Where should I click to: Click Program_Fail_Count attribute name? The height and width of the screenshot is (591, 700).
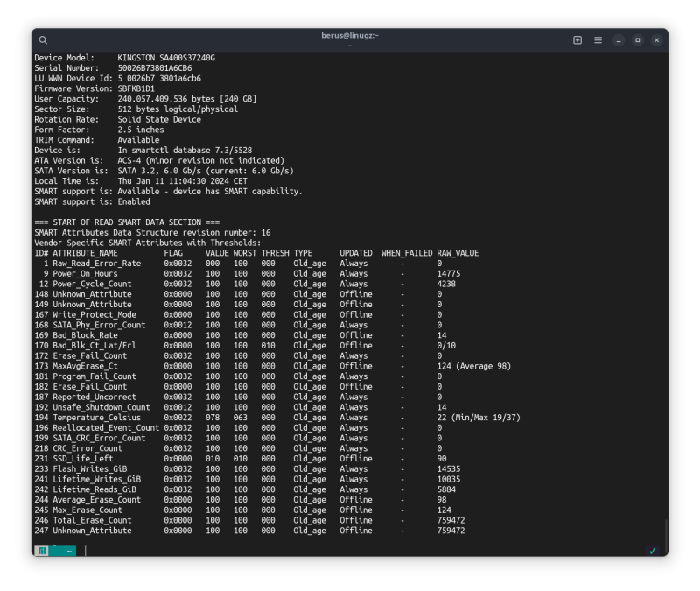(x=94, y=376)
